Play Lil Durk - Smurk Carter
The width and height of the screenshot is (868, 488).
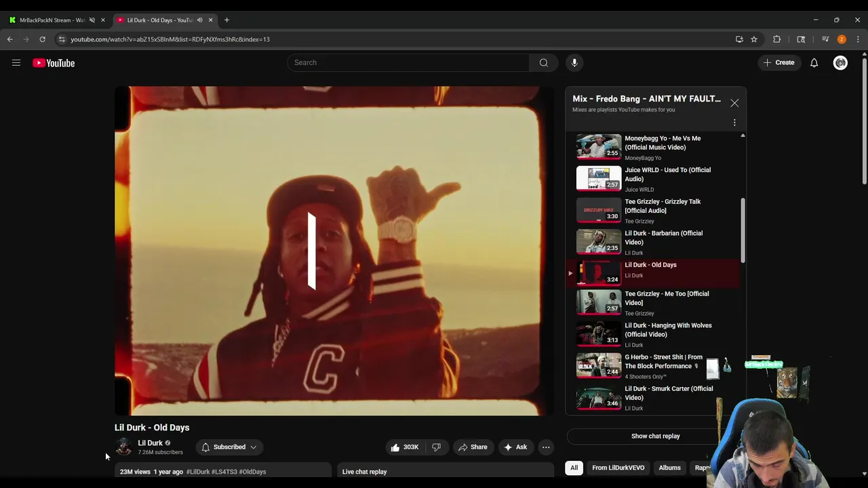(652, 399)
